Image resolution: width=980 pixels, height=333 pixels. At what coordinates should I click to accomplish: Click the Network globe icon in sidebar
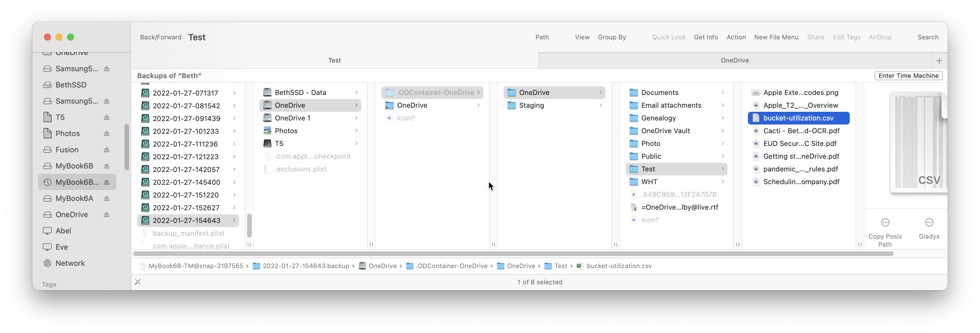point(47,263)
